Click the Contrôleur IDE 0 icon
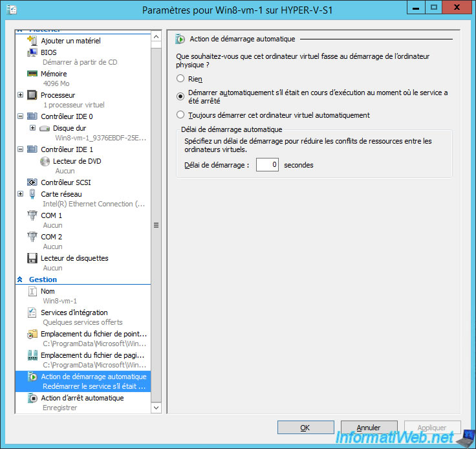 click(32, 116)
